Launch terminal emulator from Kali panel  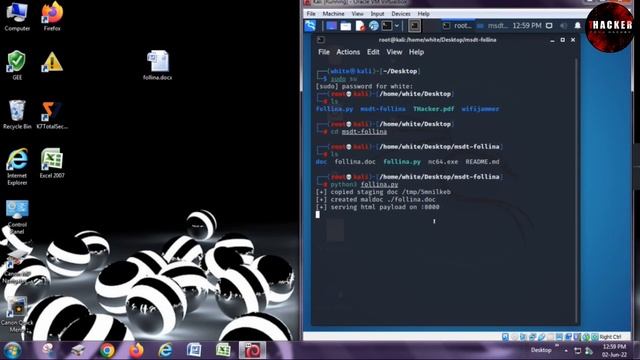pos(387,26)
